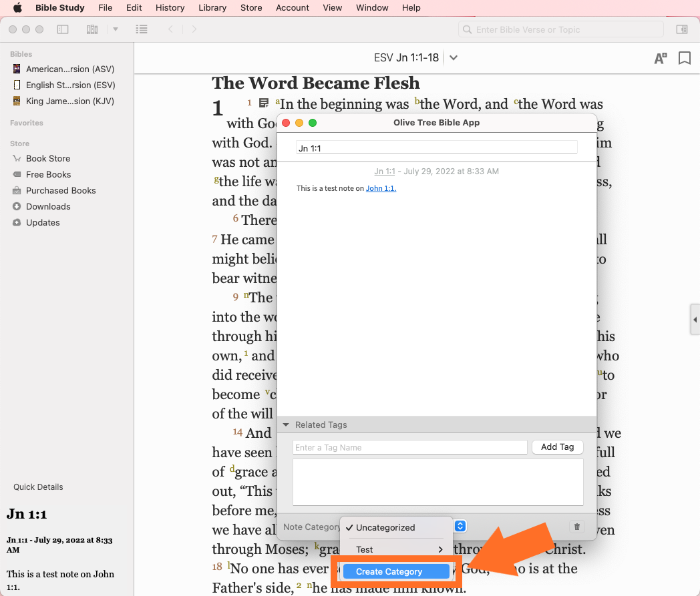This screenshot has width=700, height=596.
Task: Open Downloads in the sidebar
Action: 48,206
